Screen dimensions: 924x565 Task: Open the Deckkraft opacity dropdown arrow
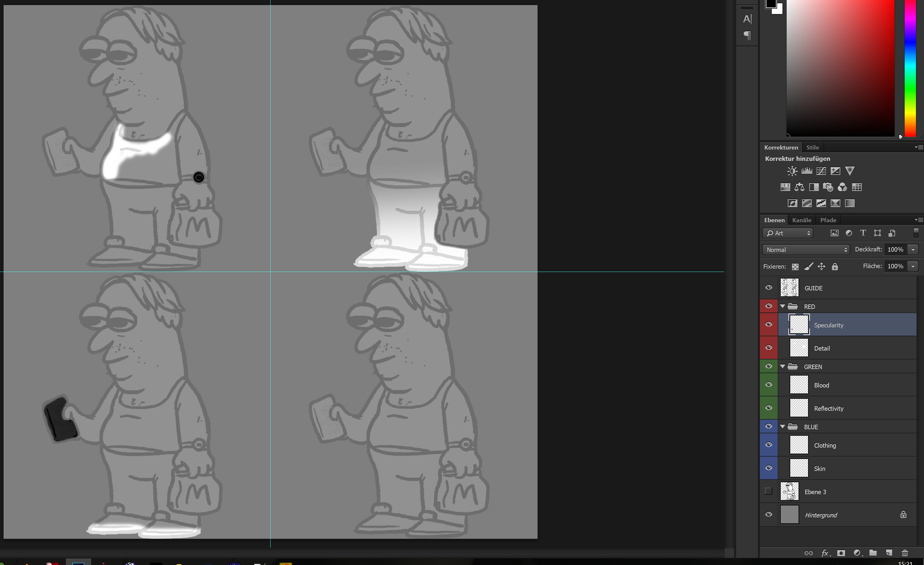click(x=913, y=250)
